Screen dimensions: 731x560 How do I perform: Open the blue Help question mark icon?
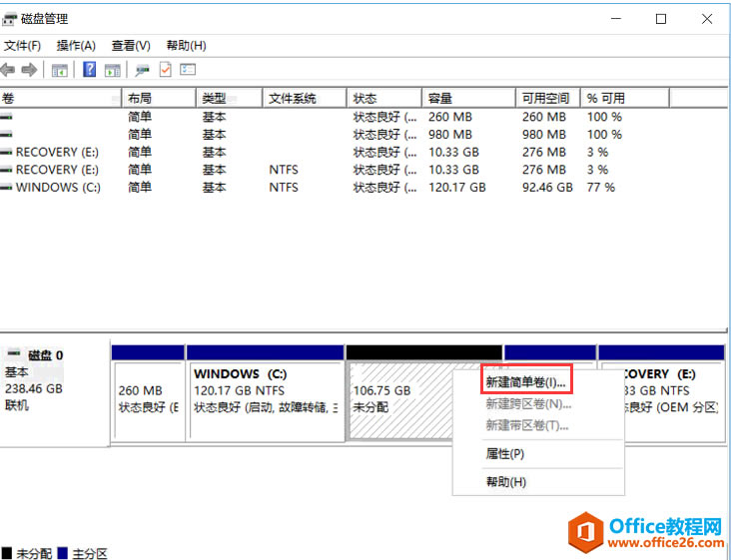point(89,70)
